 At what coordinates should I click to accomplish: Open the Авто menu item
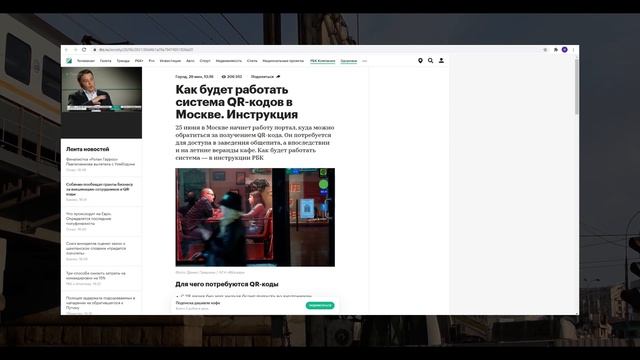(190, 61)
